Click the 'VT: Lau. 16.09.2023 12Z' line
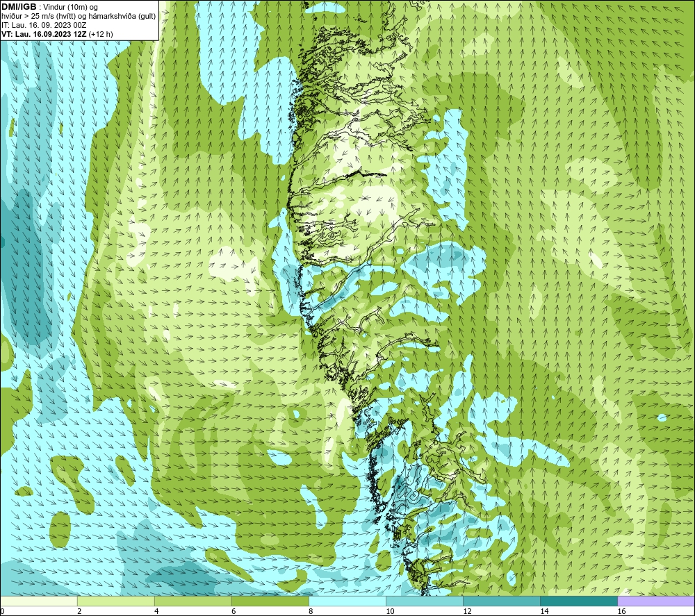Viewport: 695px width, 616px height. click(44, 34)
